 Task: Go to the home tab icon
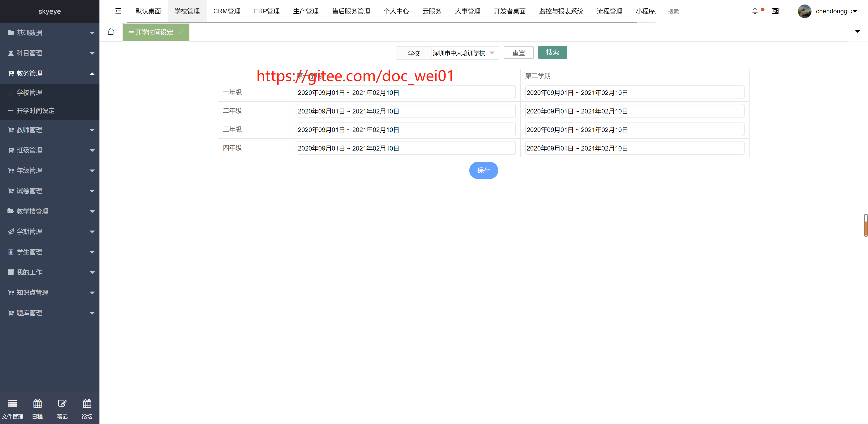tap(111, 32)
